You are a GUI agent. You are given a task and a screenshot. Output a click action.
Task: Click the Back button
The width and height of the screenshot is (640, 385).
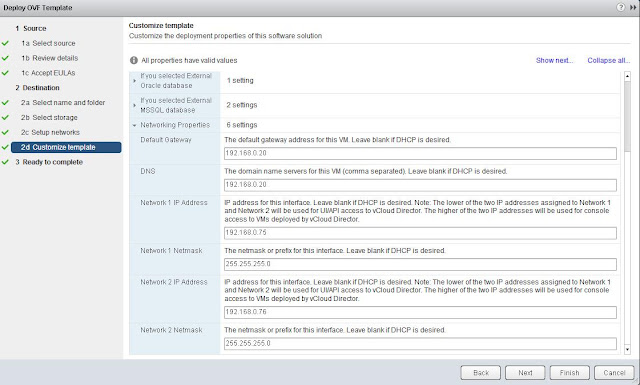pos(480,373)
